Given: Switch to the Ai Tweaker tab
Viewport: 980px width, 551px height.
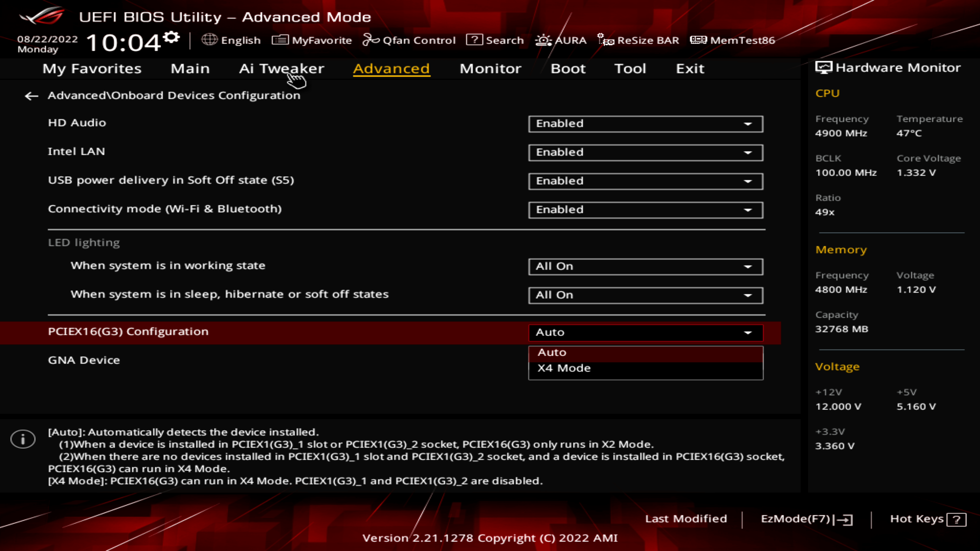Looking at the screenshot, I should pos(281,68).
